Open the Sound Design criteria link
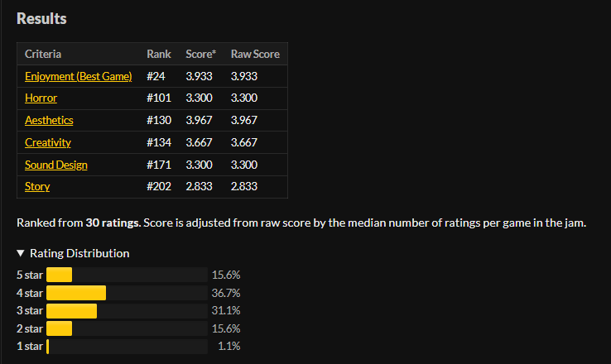Screen dimensions: 611x364 56,165
